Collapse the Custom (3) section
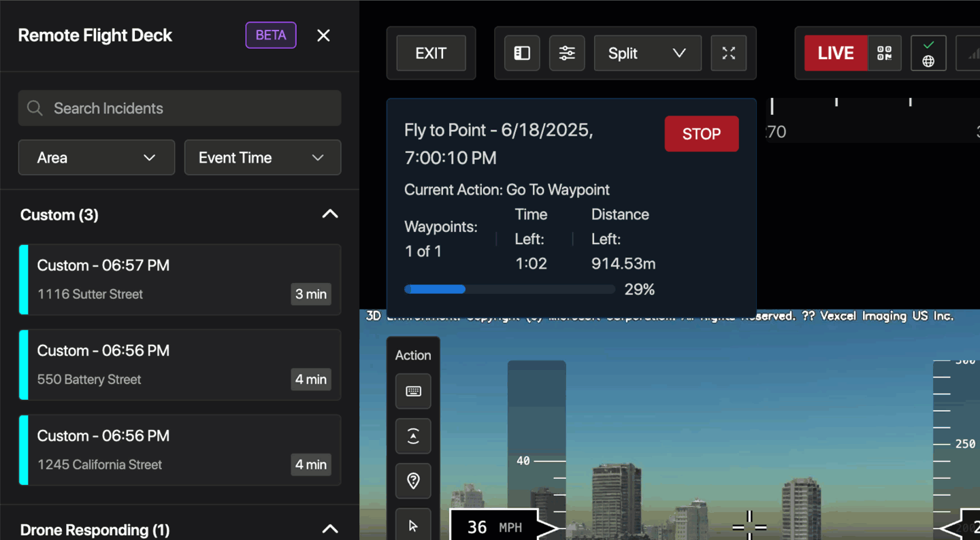Screen dimensions: 980x540 (329, 214)
